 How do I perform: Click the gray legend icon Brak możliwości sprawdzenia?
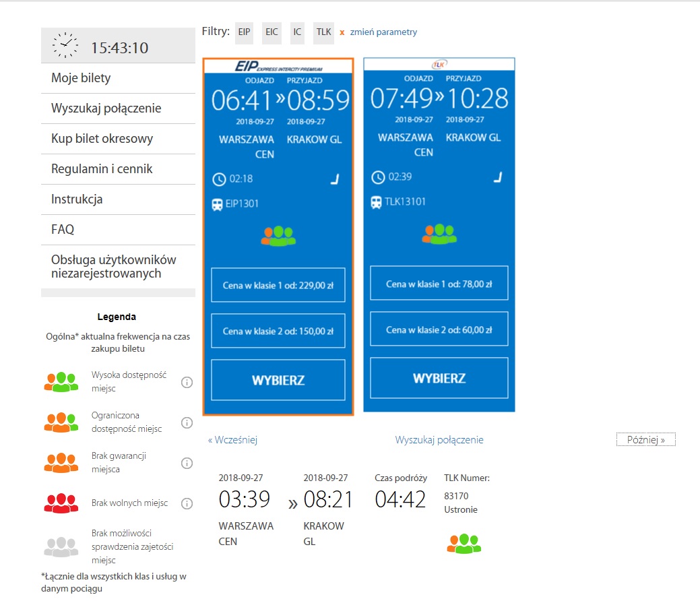pyautogui.click(x=61, y=547)
